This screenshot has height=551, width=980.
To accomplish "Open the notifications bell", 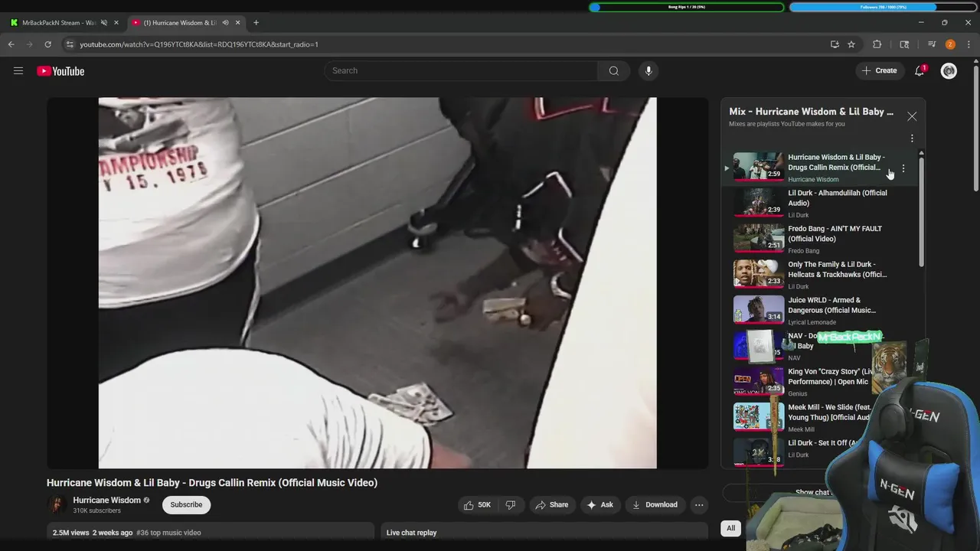I will pyautogui.click(x=920, y=71).
